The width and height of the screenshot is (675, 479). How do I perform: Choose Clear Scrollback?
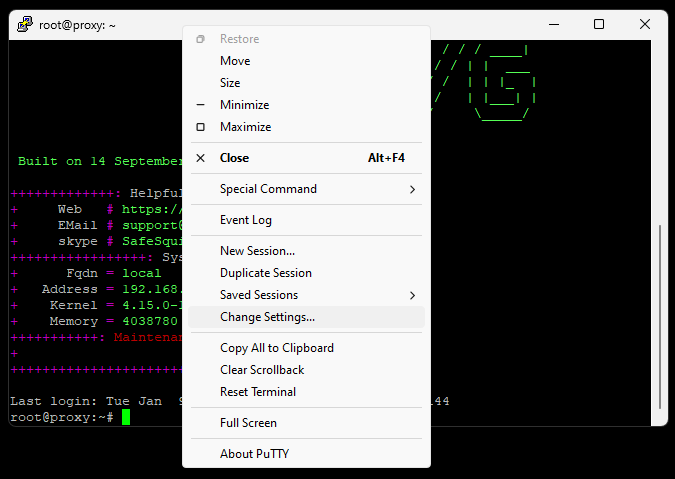[x=306, y=370]
